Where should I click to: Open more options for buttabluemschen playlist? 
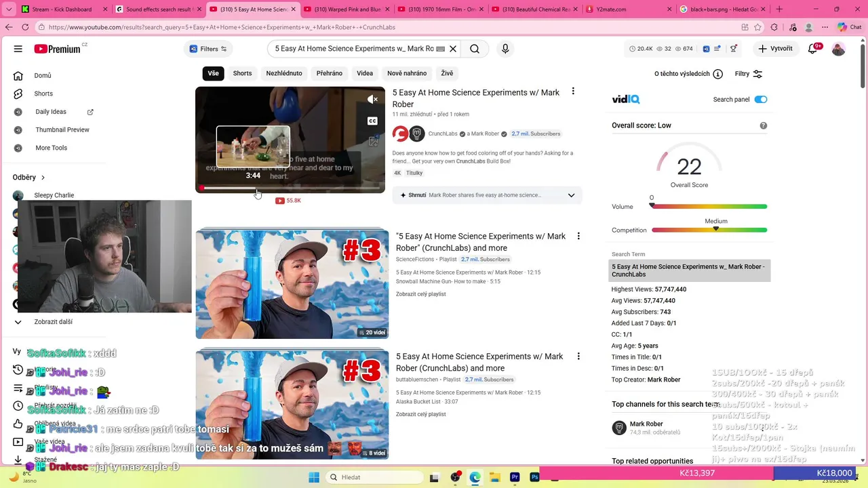pyautogui.click(x=578, y=356)
